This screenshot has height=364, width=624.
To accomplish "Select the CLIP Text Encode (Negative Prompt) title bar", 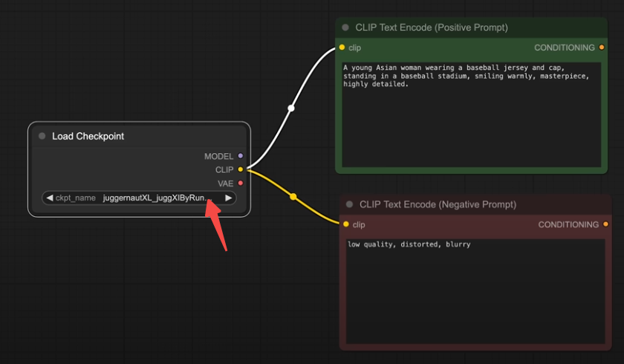I will (x=438, y=204).
